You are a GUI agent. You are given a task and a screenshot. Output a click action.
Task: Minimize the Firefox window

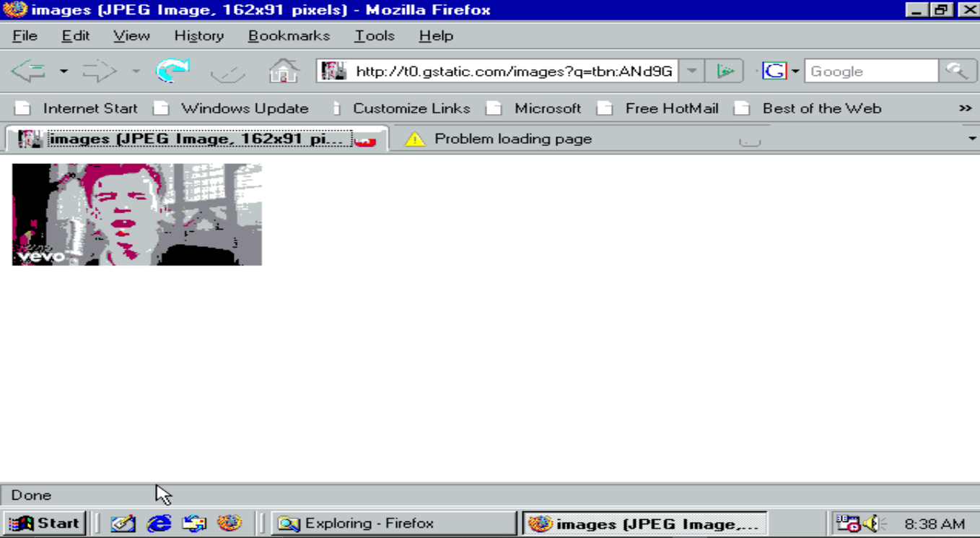tap(917, 10)
